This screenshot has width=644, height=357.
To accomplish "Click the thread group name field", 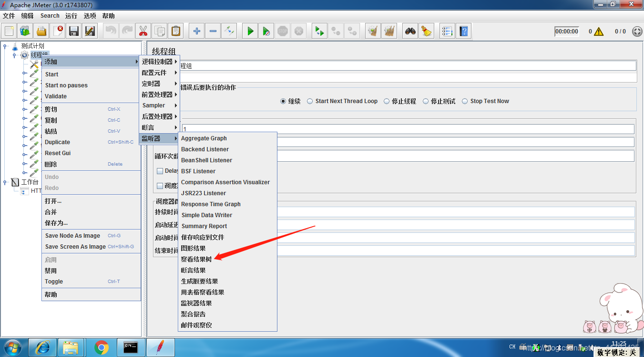I will click(x=408, y=66).
